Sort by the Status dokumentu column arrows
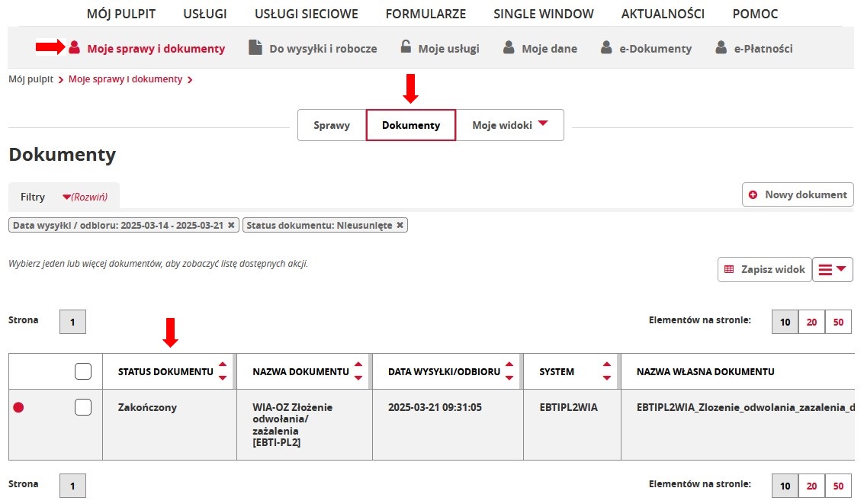 [x=223, y=371]
